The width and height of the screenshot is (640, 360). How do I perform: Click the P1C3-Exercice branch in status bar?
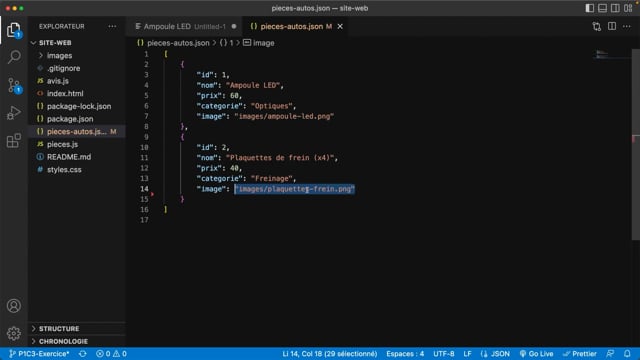point(39,353)
